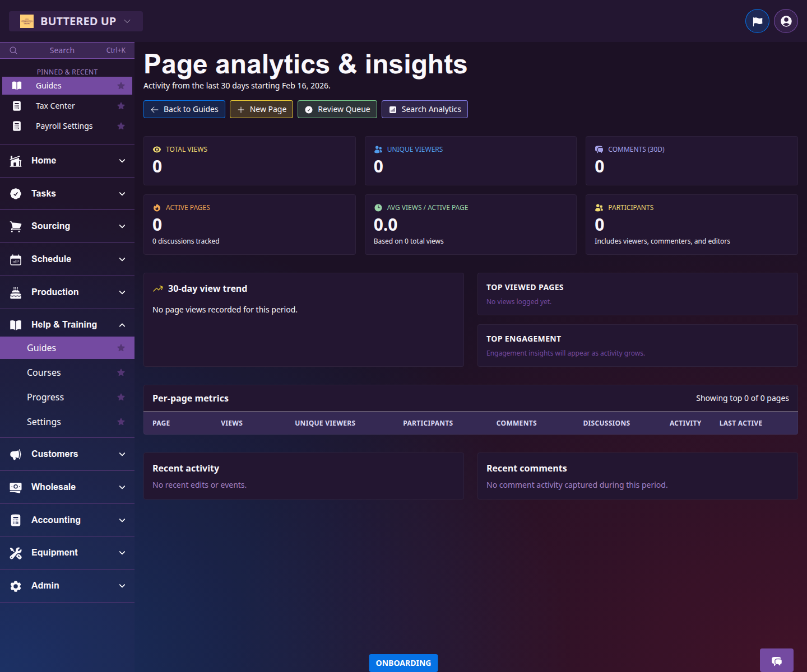Click the Equipment tools icon

coord(16,553)
